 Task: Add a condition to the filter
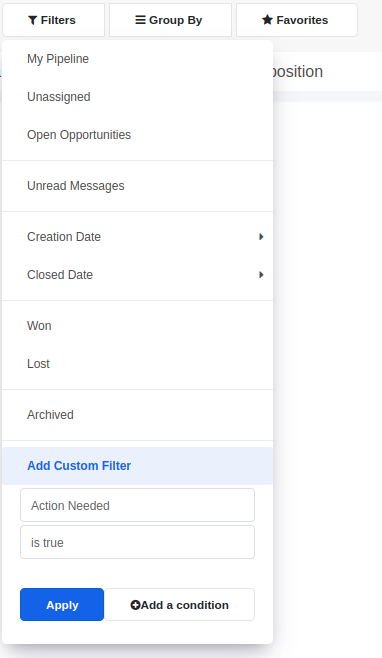[x=179, y=605]
